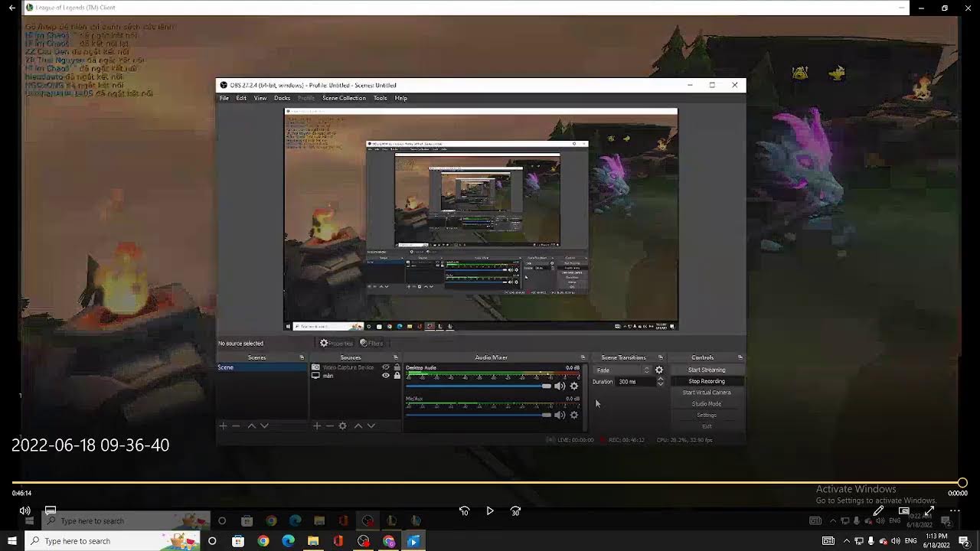This screenshot has width=980, height=551.
Task: Click Stop Recording in OBS Controls
Action: click(707, 381)
